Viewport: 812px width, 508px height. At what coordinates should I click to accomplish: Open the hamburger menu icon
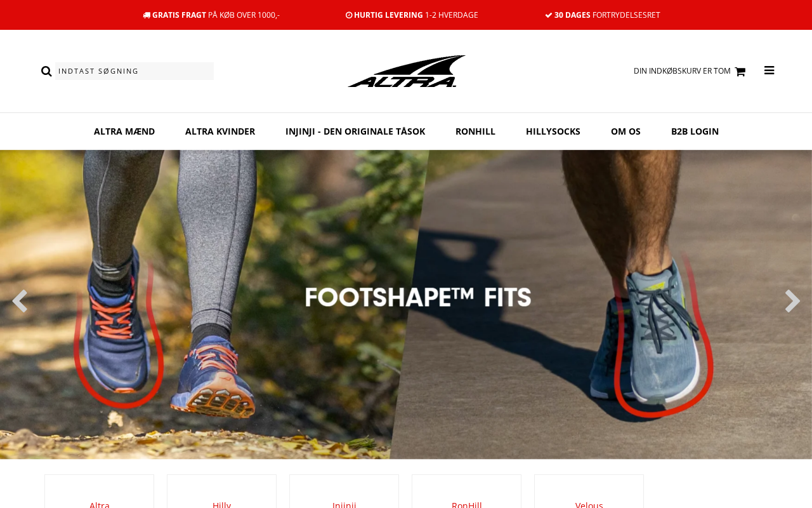[769, 70]
